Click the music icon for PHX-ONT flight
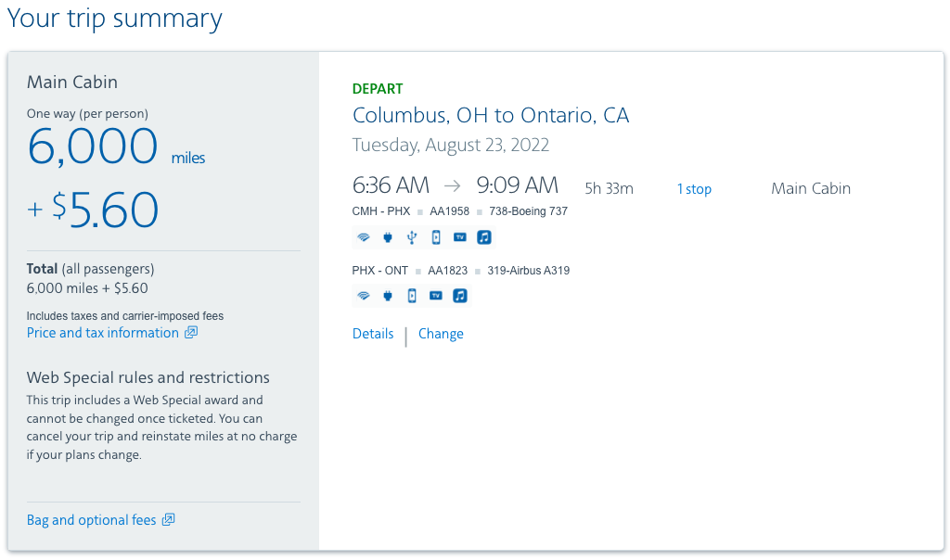Viewport: 950px width, 560px height. pyautogui.click(x=460, y=297)
